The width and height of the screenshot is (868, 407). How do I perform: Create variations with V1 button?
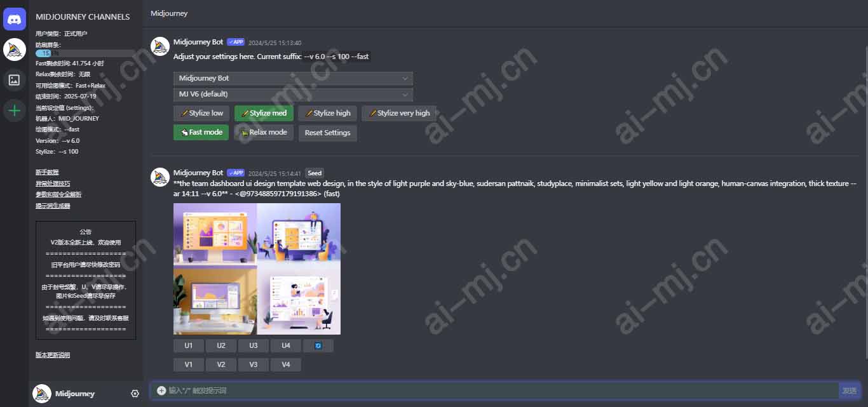(x=188, y=364)
